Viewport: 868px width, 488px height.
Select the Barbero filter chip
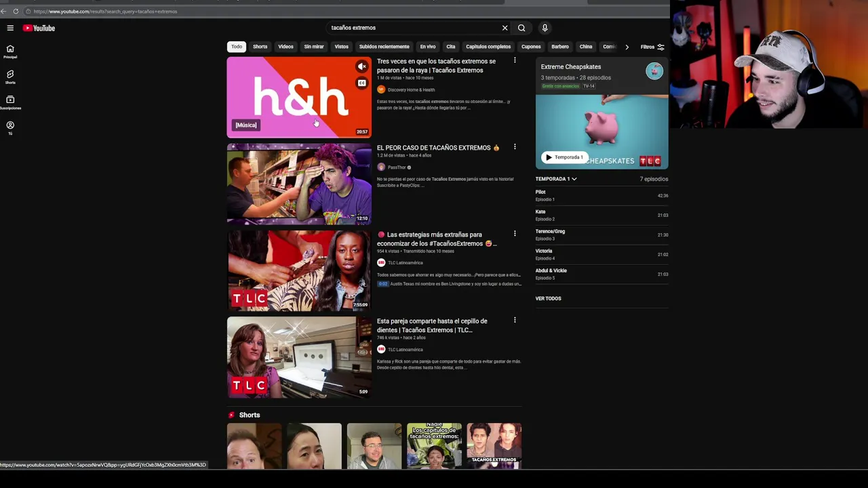(x=560, y=47)
